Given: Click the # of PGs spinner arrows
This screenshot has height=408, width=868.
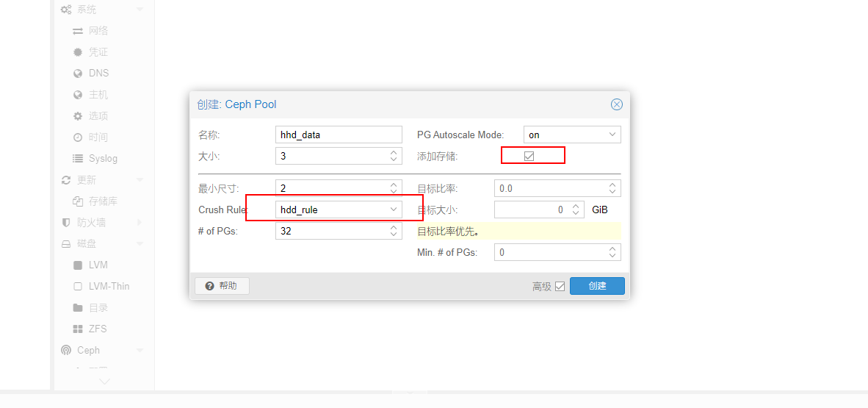Looking at the screenshot, I should [x=393, y=231].
